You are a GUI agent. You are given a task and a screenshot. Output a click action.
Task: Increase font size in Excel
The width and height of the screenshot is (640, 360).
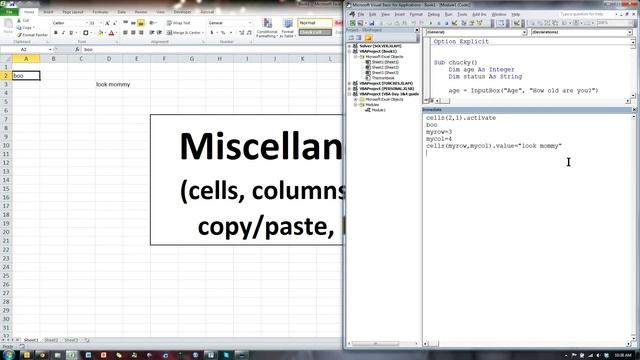pyautogui.click(x=107, y=23)
